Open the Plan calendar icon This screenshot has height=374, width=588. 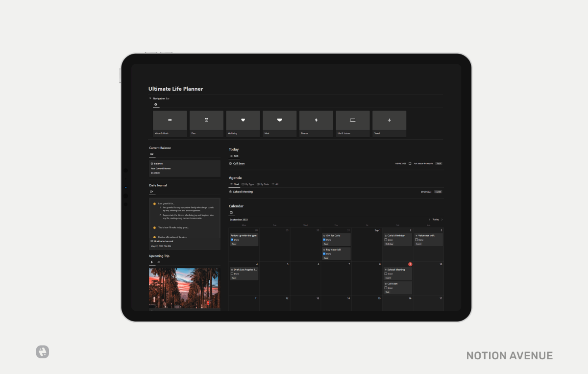click(206, 120)
